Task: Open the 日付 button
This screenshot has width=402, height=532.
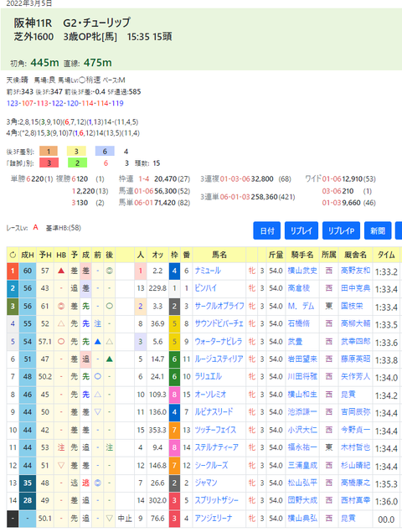Action: 266,230
